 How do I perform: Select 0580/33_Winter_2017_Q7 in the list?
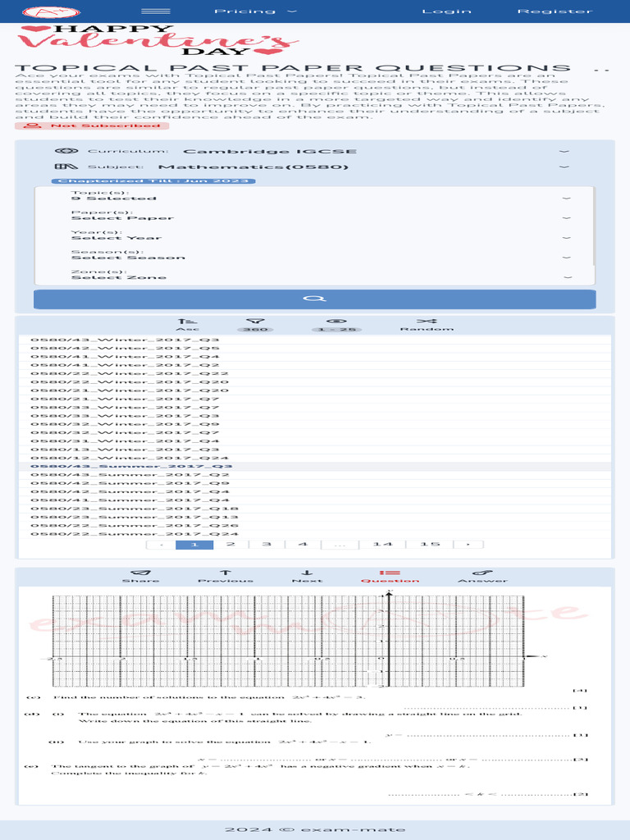[315, 407]
